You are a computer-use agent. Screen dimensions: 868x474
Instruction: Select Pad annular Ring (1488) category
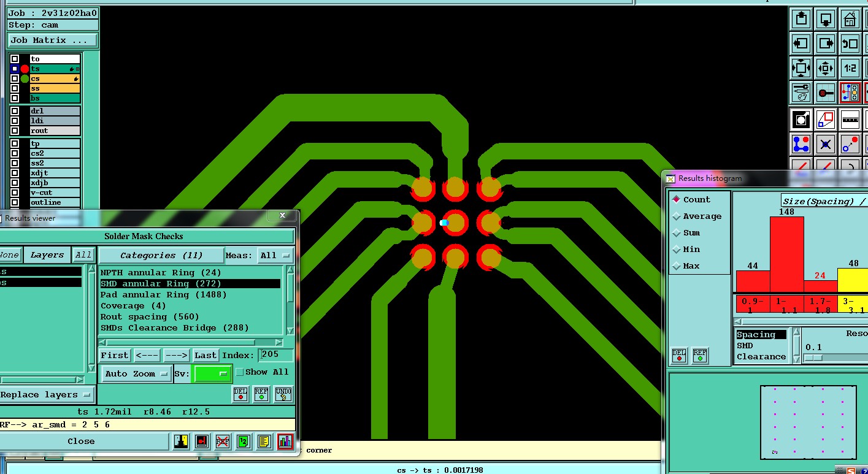(x=190, y=294)
